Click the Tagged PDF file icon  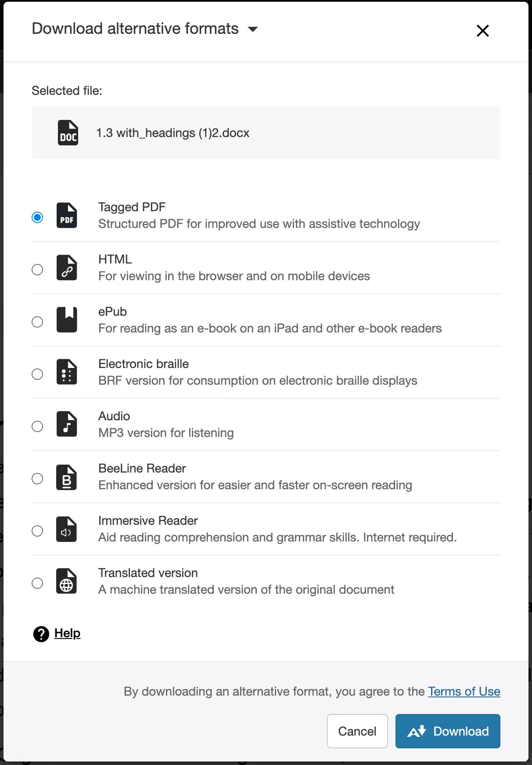[67, 216]
